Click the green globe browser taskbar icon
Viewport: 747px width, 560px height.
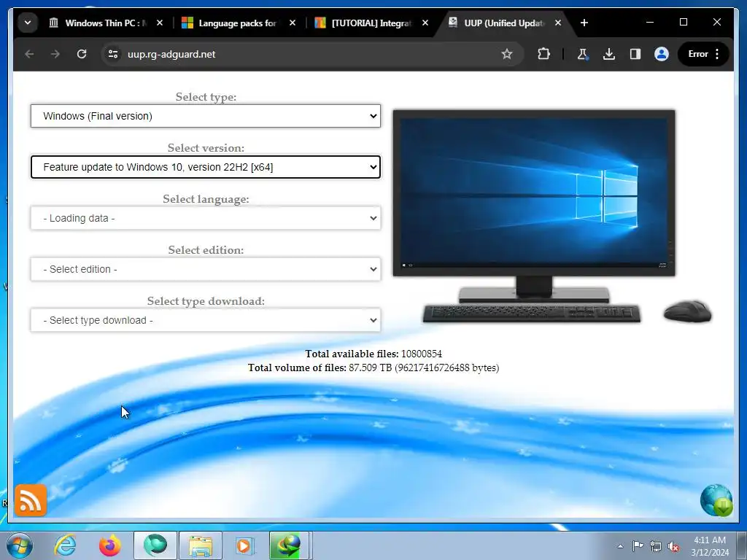[x=155, y=545]
